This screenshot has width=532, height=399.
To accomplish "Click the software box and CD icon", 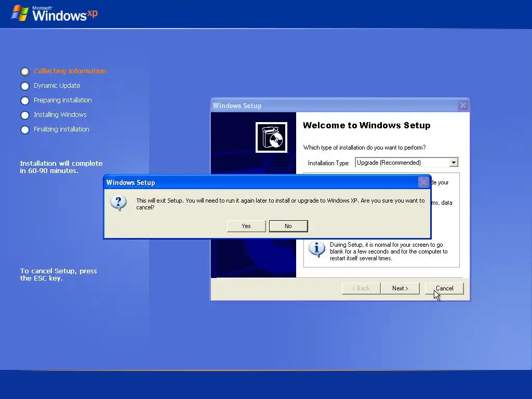I will (271, 137).
